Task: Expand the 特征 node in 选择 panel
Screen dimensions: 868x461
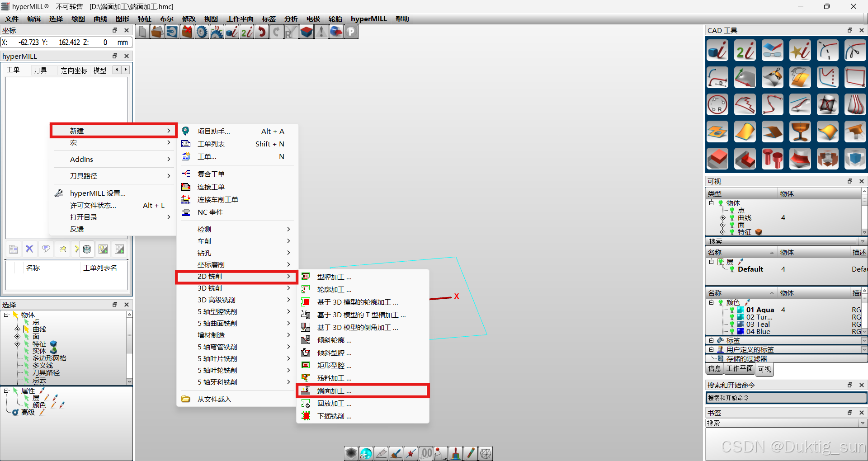Action: pos(18,344)
